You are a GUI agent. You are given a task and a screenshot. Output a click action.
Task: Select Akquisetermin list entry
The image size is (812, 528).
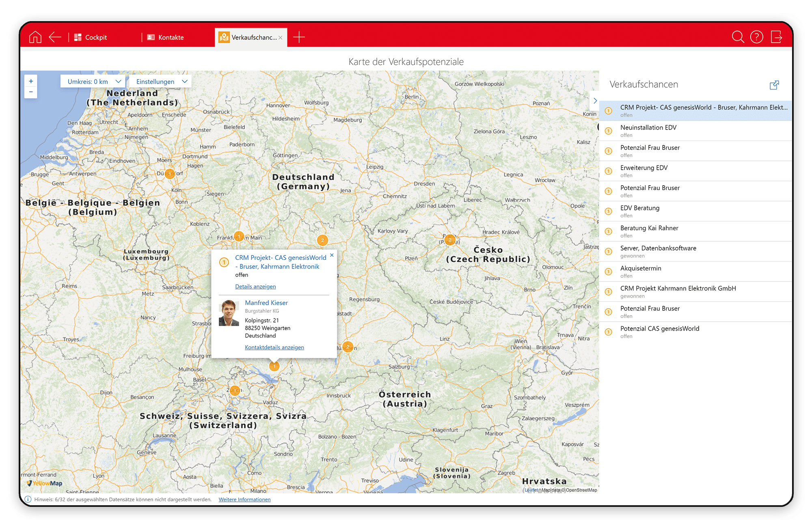click(695, 271)
